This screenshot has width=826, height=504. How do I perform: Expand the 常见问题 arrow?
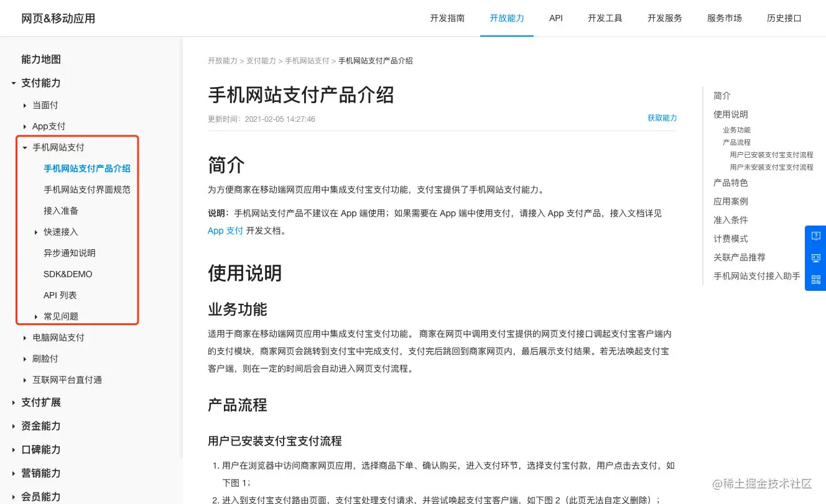point(36,317)
